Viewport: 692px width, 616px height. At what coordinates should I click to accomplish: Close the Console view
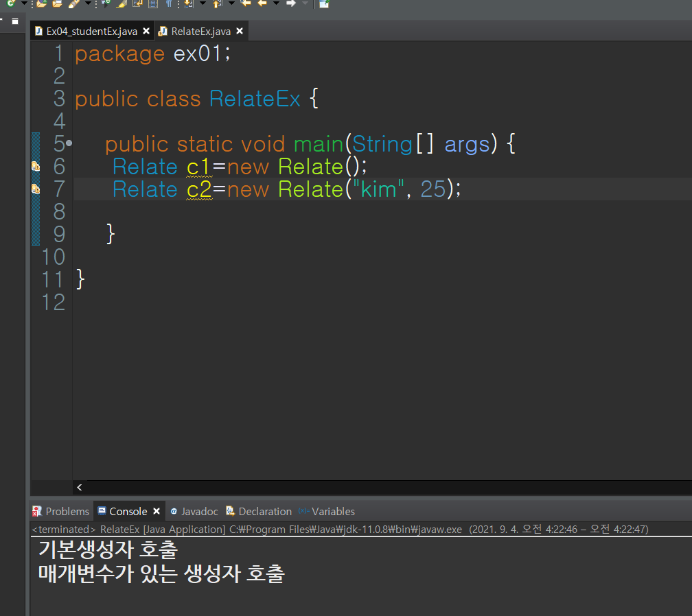[157, 511]
